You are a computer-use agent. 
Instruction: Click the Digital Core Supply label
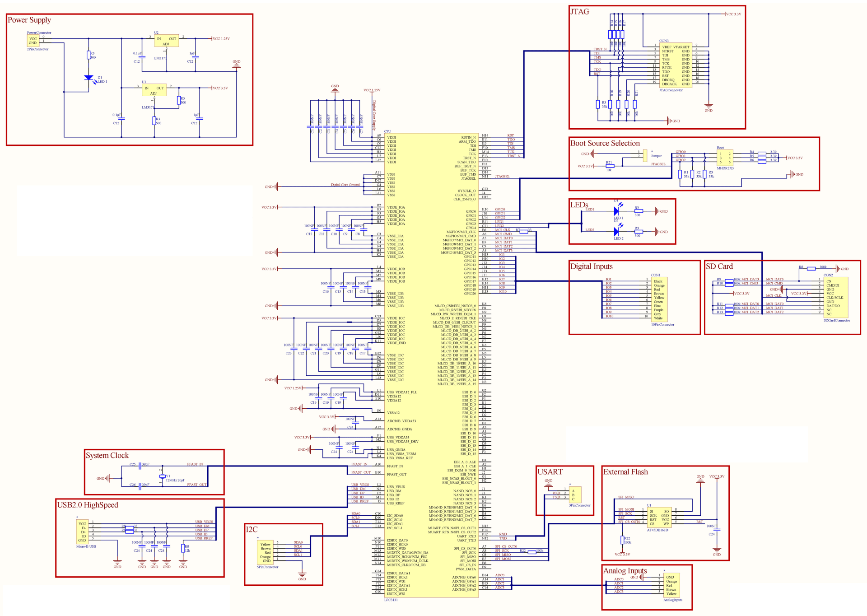tap(374, 115)
